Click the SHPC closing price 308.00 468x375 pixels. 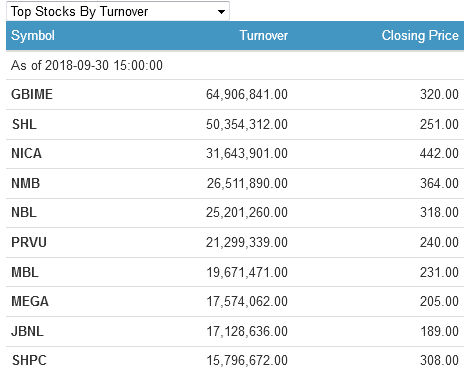(439, 360)
